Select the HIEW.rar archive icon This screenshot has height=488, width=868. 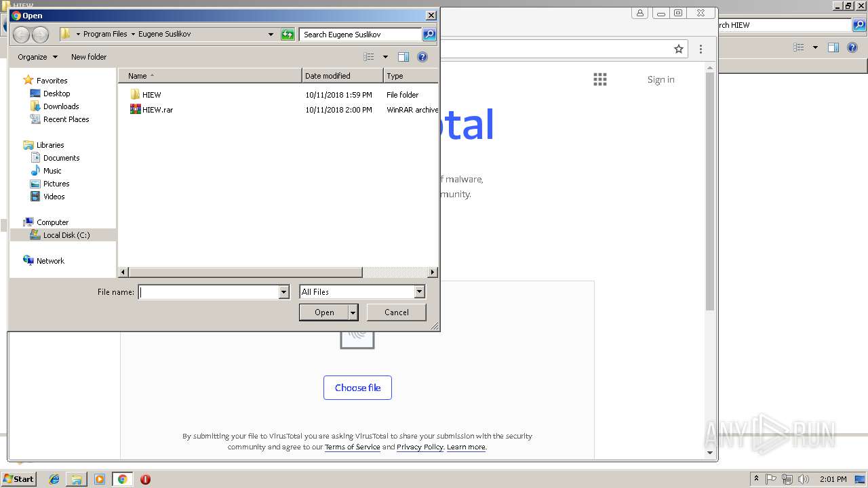tap(135, 109)
